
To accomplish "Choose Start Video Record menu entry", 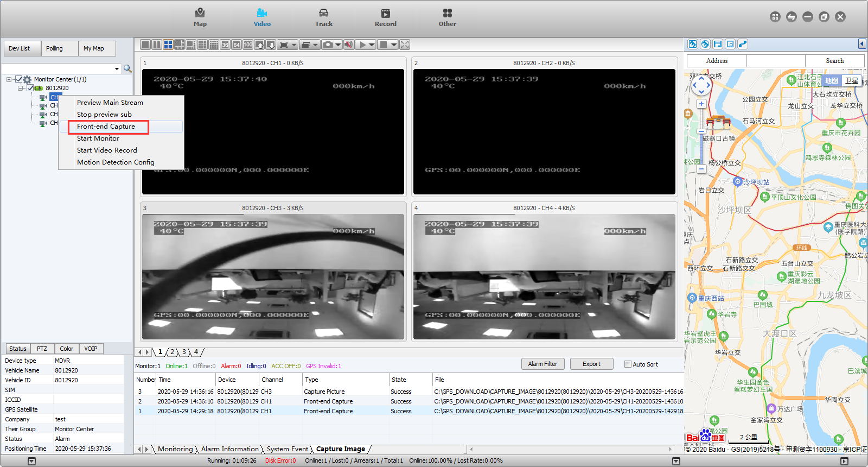I will click(121, 150).
